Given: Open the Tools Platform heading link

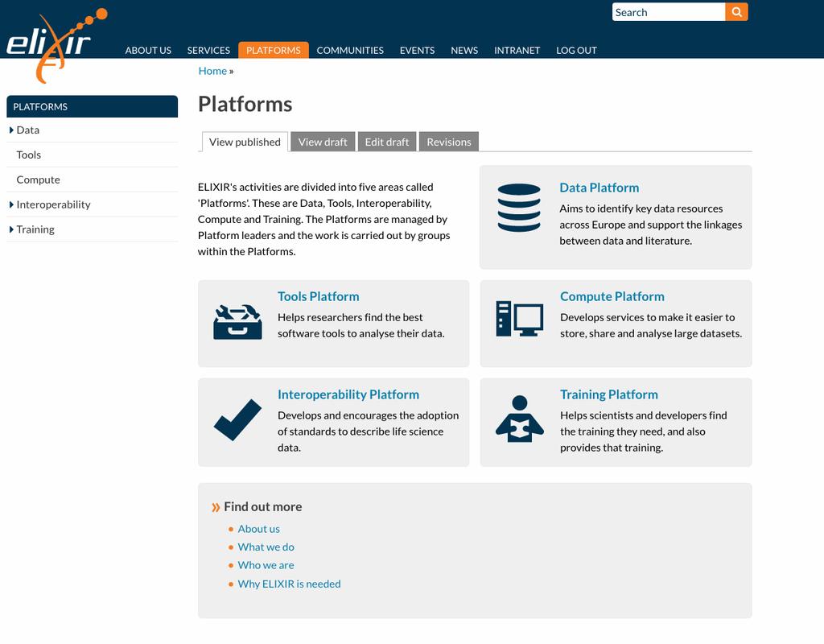Looking at the screenshot, I should pos(319,296).
